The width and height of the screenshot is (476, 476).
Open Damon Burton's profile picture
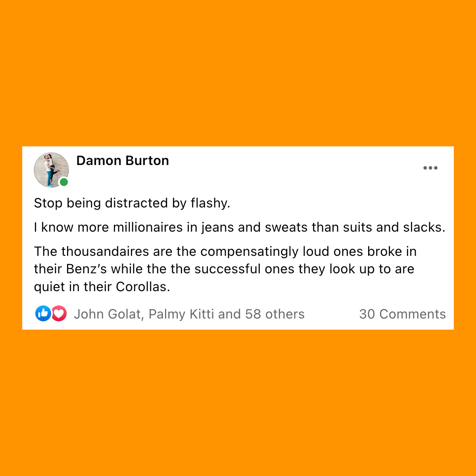[51, 170]
